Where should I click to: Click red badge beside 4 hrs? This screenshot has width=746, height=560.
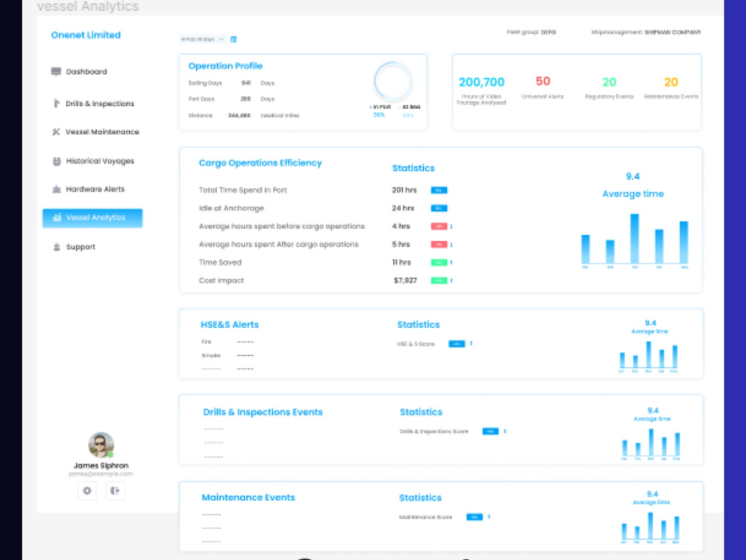(439, 226)
